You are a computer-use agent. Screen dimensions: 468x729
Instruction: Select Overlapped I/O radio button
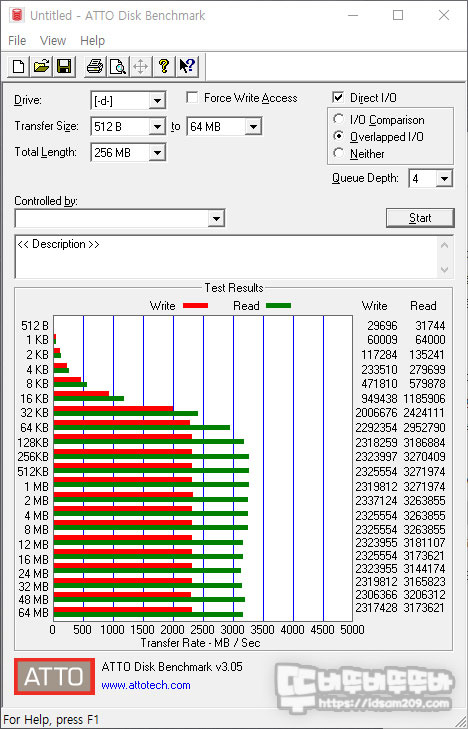pyautogui.click(x=339, y=137)
